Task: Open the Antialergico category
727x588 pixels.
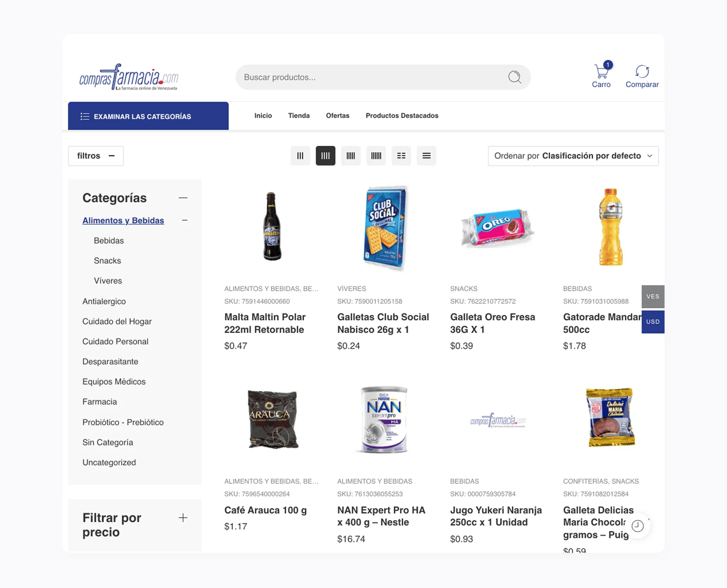Action: 104,301
